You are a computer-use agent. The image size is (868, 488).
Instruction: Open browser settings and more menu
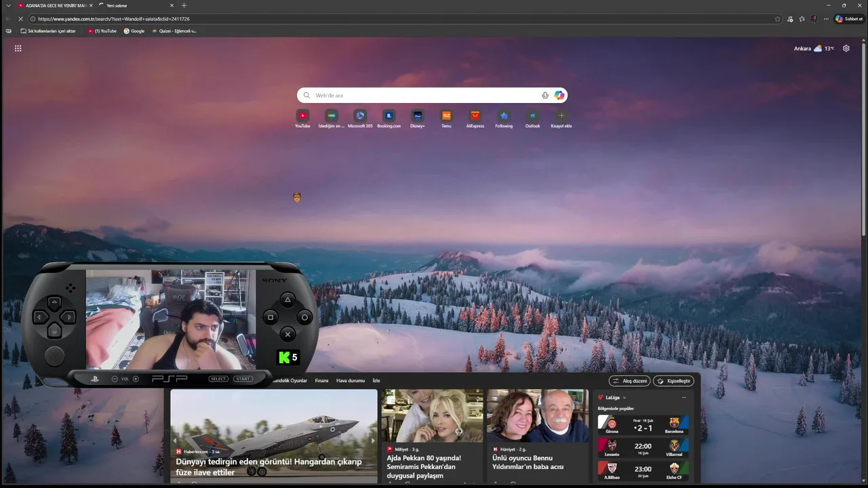826,19
